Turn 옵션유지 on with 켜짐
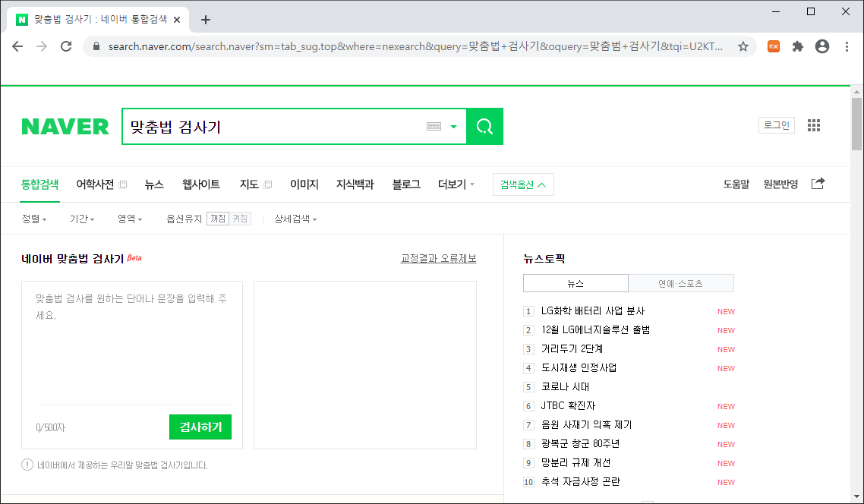This screenshot has height=504, width=864. 240,219
